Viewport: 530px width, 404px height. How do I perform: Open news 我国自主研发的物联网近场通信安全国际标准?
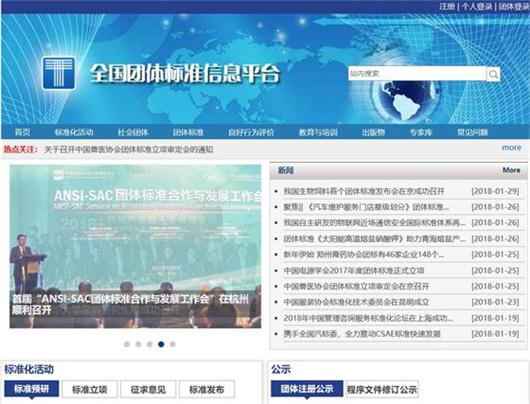(x=375, y=223)
